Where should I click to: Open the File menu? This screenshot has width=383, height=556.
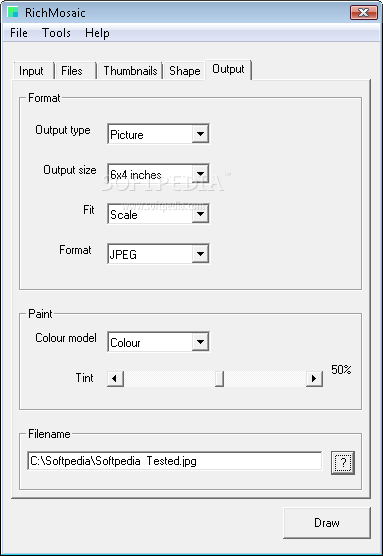tap(19, 33)
